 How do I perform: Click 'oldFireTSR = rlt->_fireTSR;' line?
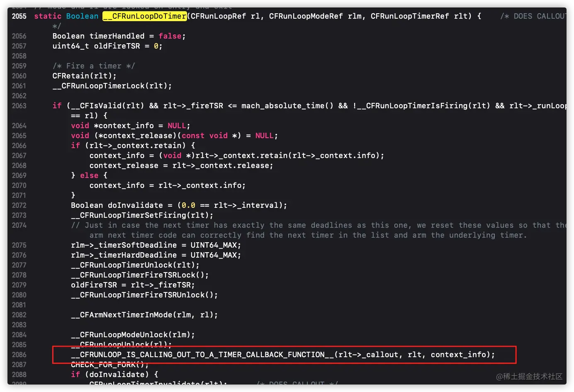tap(133, 285)
